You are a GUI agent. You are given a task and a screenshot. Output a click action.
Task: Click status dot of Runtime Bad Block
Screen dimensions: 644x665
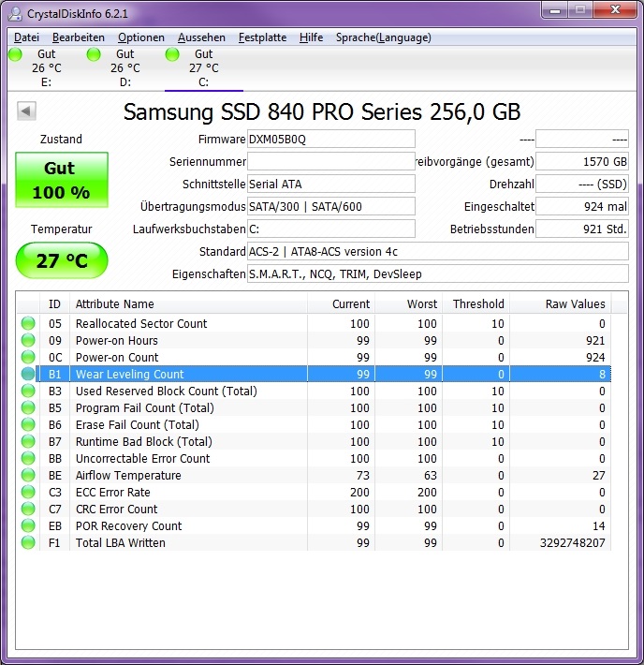[28, 441]
